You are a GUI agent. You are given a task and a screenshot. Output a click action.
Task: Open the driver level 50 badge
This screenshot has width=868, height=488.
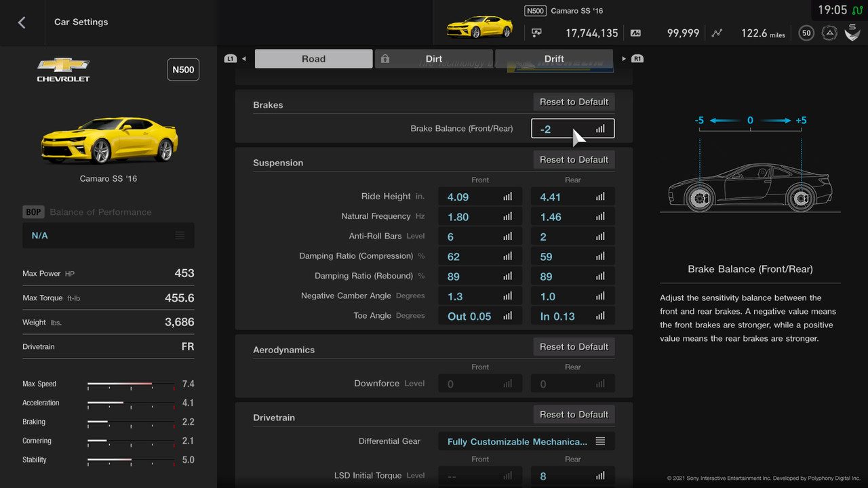pos(806,33)
